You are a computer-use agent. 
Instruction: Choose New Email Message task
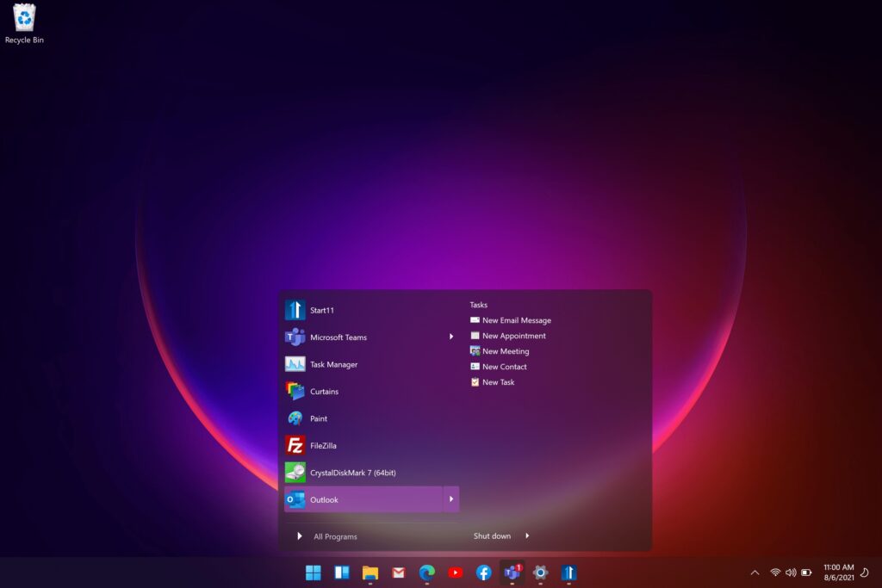pyautogui.click(x=511, y=320)
